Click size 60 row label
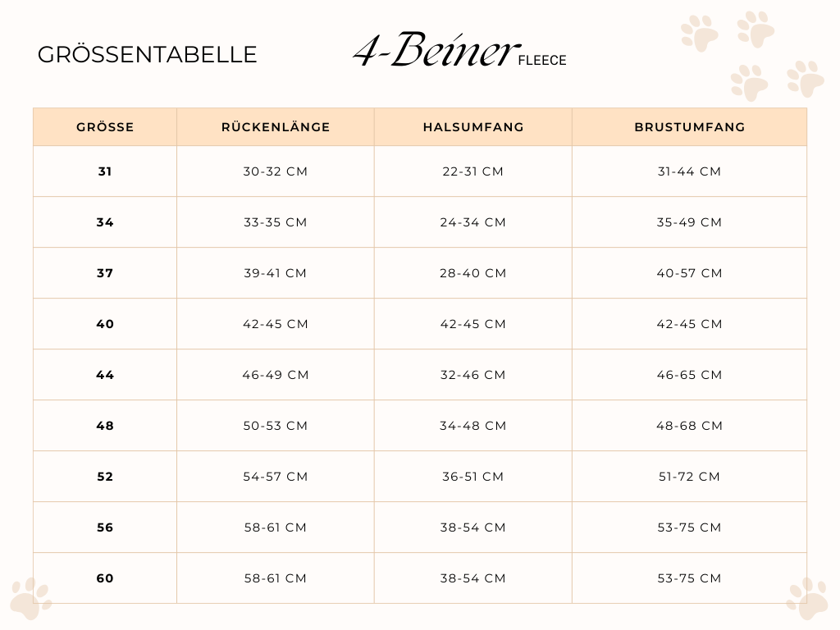Image resolution: width=840 pixels, height=630 pixels. pos(105,578)
